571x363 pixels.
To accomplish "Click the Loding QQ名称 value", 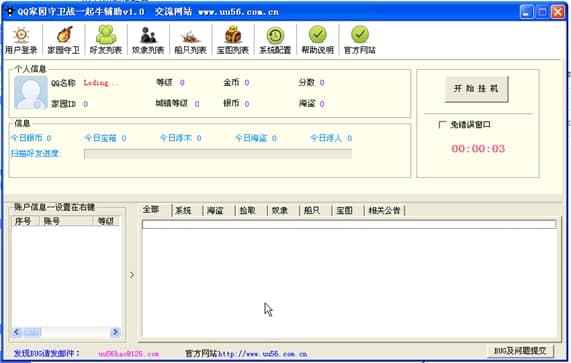I will point(101,83).
